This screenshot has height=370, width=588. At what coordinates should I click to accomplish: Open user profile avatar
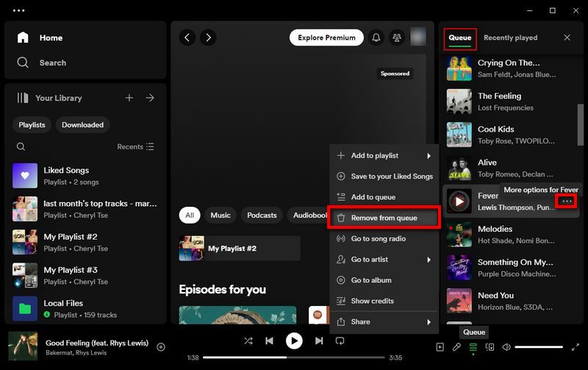pyautogui.click(x=418, y=37)
